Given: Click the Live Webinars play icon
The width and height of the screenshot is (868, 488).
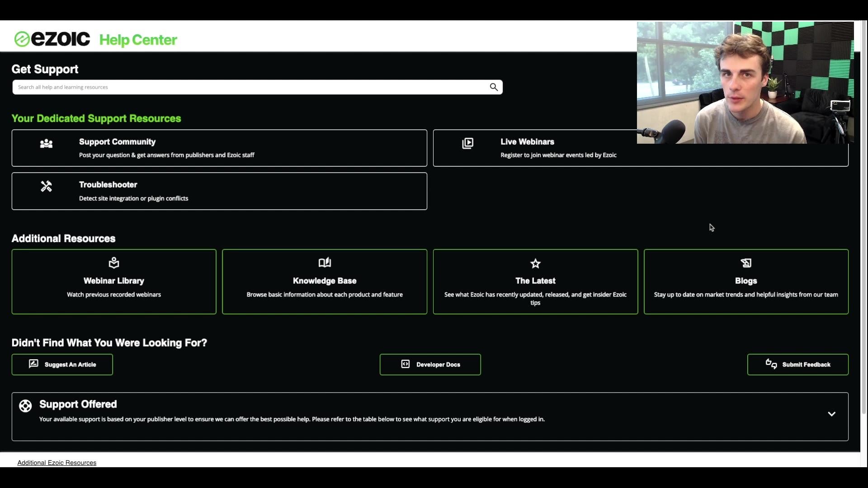Looking at the screenshot, I should pos(468,144).
